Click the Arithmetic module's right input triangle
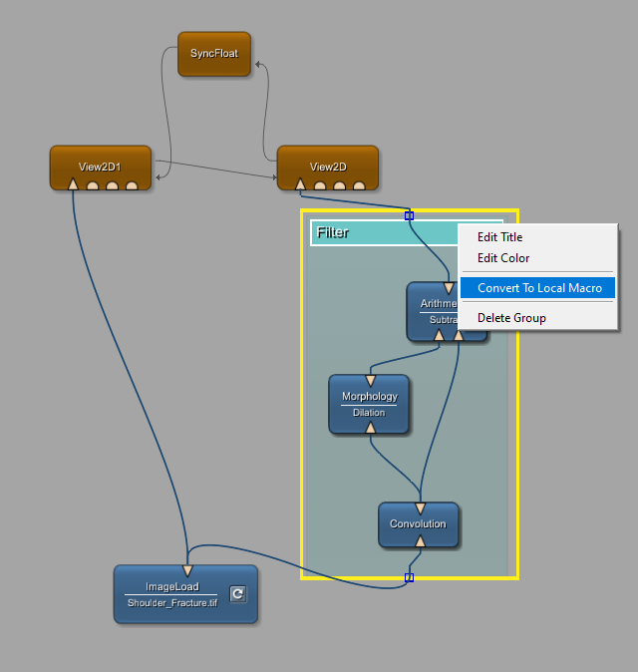 459,335
